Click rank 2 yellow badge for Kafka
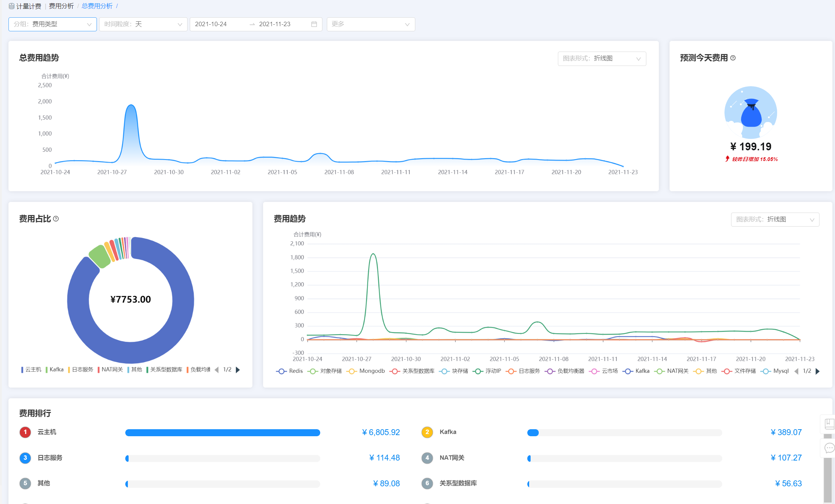835x504 pixels. [x=427, y=432]
